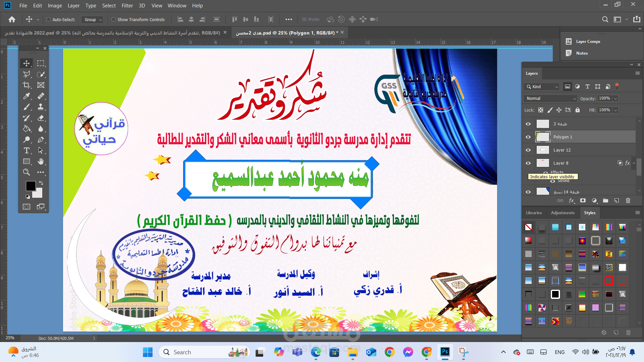Open the Group auto-select dropdown
This screenshot has width=644, height=362.
[93, 19]
